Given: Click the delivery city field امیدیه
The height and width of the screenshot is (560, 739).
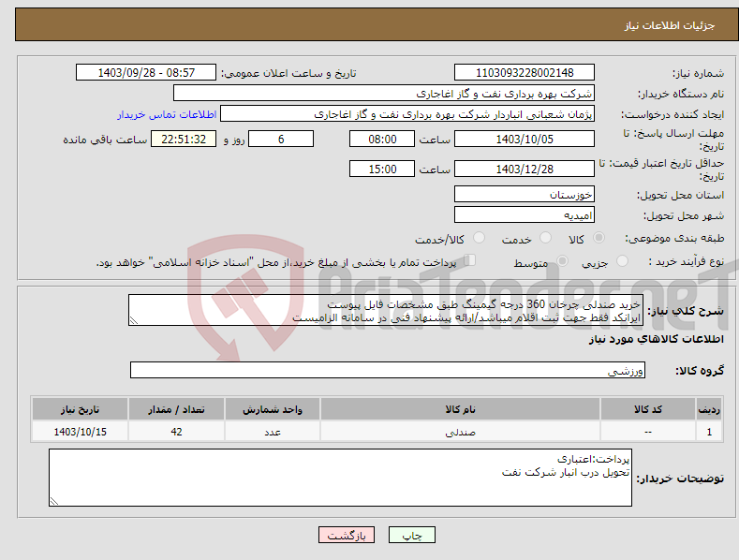Looking at the screenshot, I should point(525,215).
